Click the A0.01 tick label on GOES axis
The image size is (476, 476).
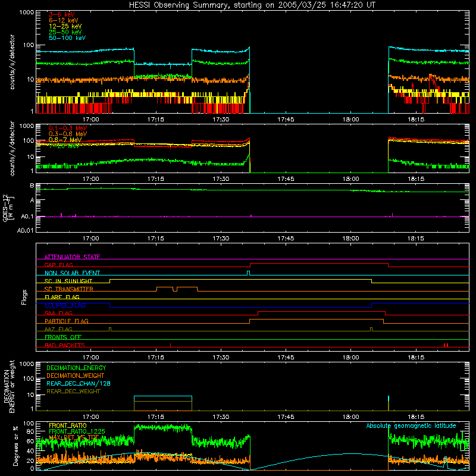click(25, 231)
